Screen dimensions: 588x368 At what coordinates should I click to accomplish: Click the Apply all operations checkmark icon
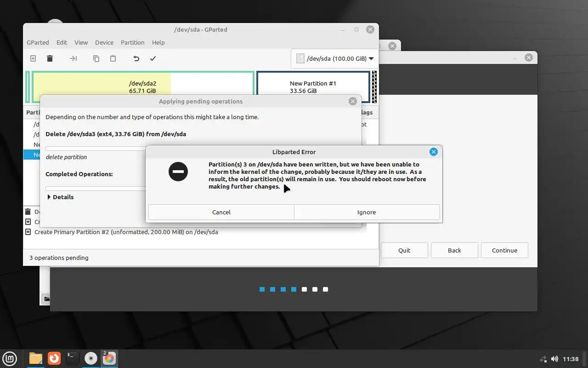tap(153, 58)
